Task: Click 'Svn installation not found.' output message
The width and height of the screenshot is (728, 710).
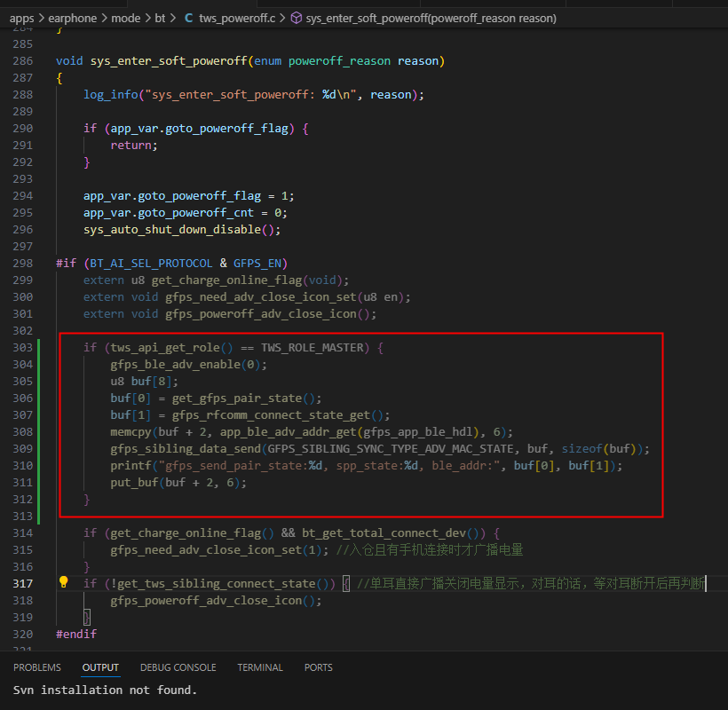Action: 105,690
